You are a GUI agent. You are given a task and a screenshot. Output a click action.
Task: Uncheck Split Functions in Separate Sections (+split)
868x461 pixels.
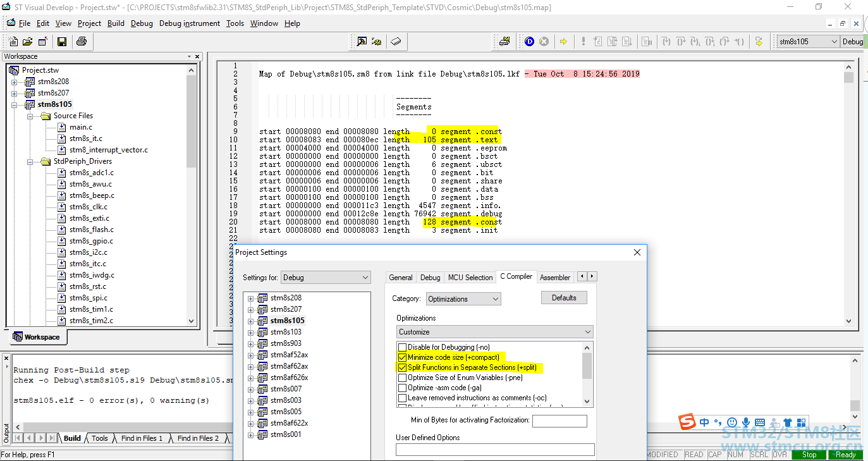[402, 367]
